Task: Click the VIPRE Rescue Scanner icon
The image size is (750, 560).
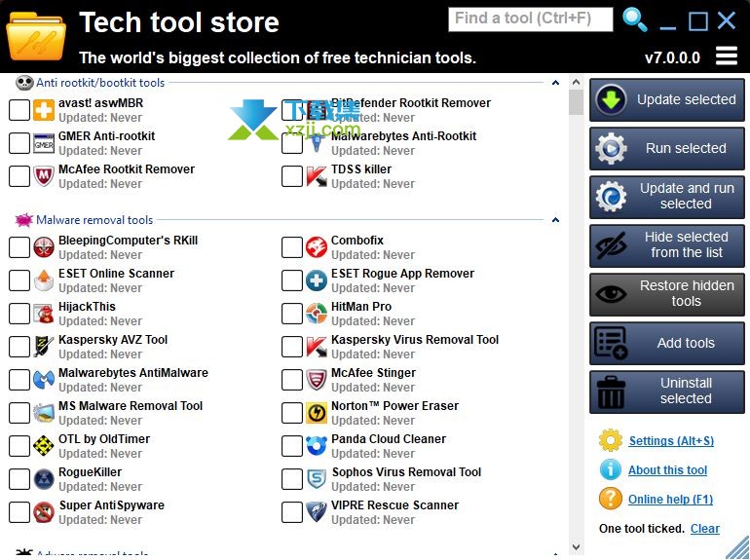Action: 317,511
